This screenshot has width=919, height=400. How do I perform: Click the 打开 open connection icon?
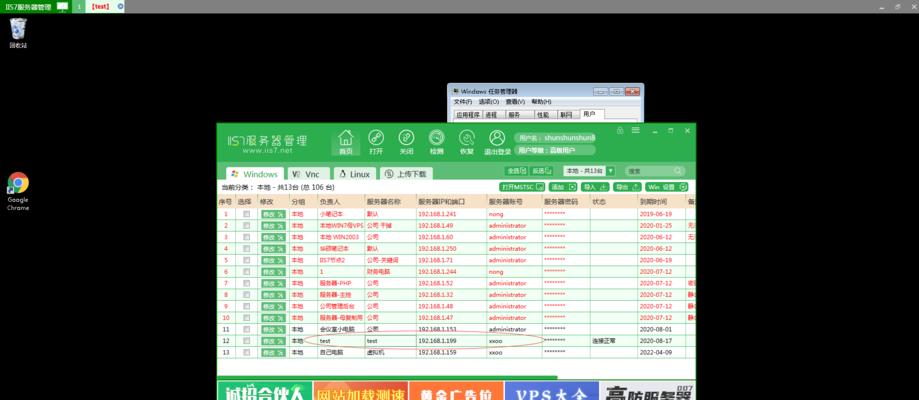pyautogui.click(x=376, y=138)
